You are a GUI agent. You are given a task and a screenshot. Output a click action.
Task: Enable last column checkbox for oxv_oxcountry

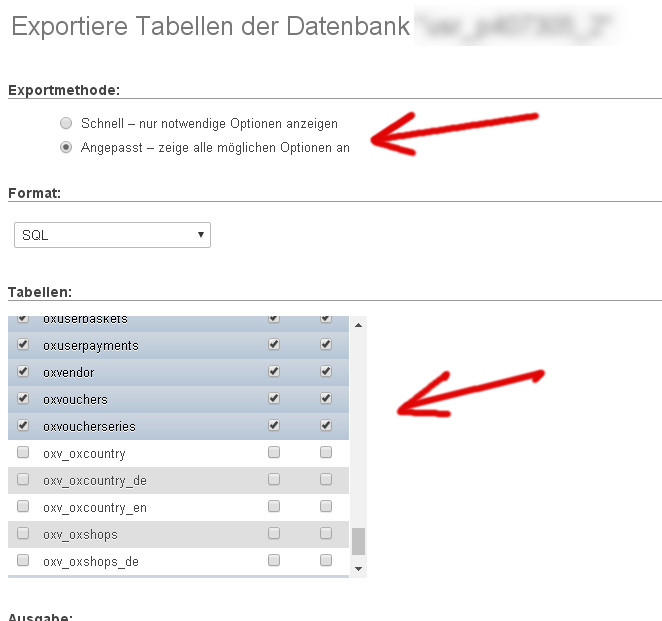pyautogui.click(x=325, y=452)
